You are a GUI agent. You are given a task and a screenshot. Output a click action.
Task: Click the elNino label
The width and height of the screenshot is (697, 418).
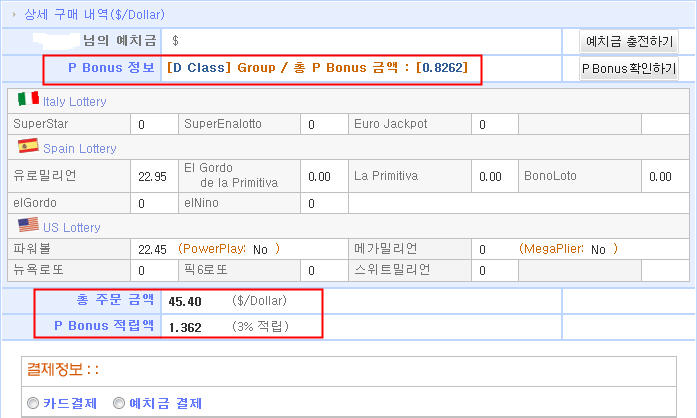click(201, 203)
